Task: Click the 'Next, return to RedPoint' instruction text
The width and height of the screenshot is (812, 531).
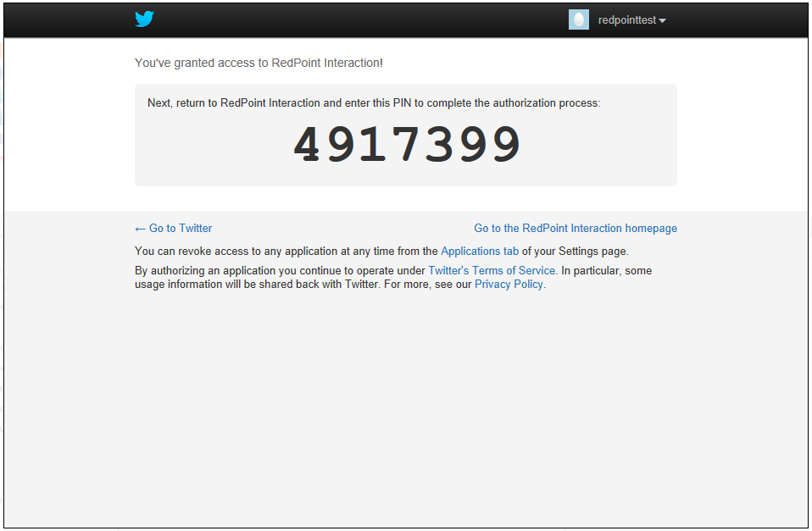Action: coord(373,103)
